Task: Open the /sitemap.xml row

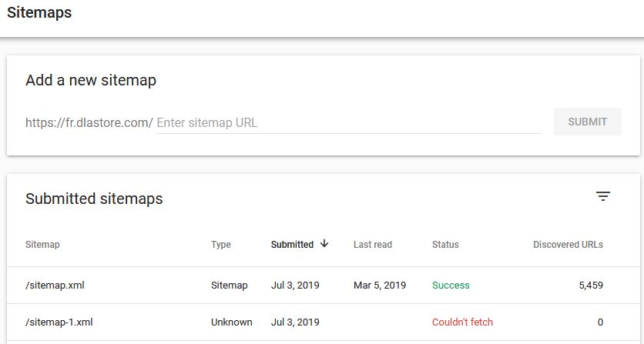Action: point(324,286)
